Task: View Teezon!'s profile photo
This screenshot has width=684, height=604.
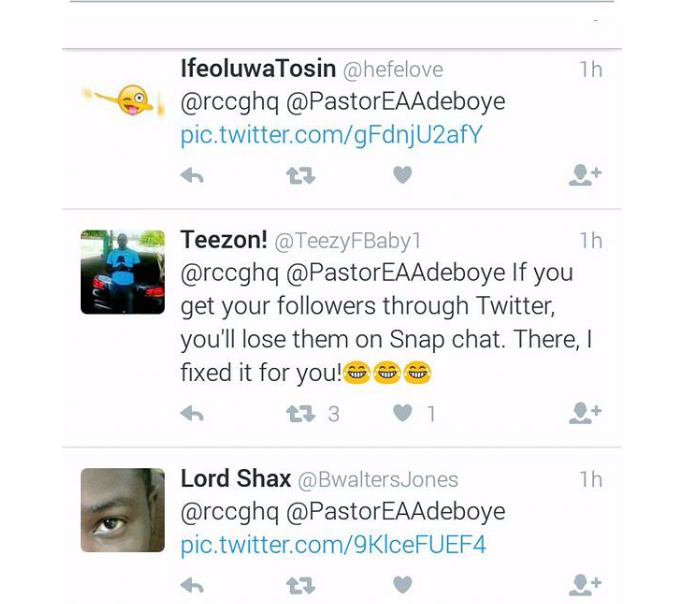Action: coord(122,272)
